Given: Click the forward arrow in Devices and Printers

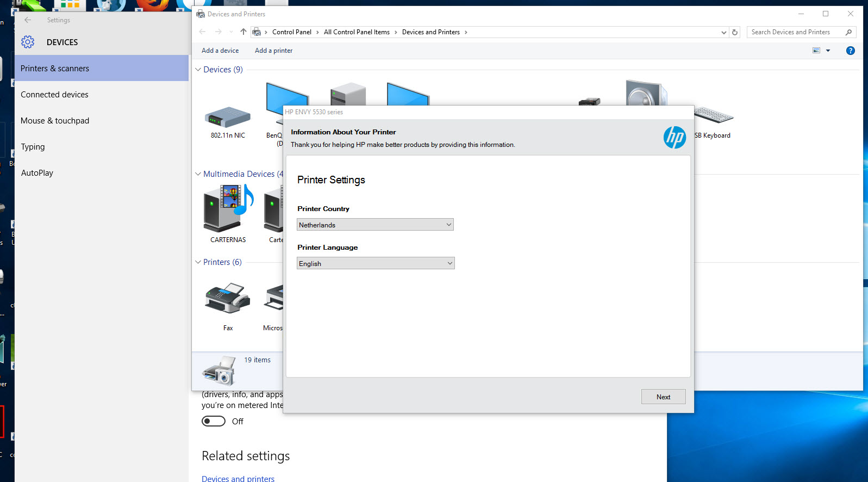Looking at the screenshot, I should tap(218, 32).
